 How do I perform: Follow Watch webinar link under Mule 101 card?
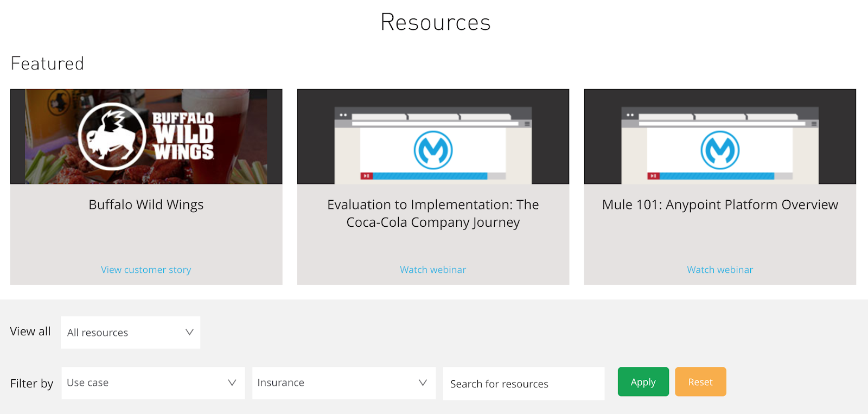pyautogui.click(x=720, y=270)
